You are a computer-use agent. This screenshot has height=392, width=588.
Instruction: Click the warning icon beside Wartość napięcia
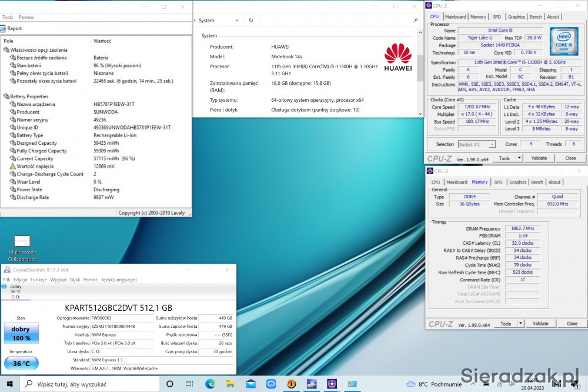pyautogui.click(x=13, y=167)
